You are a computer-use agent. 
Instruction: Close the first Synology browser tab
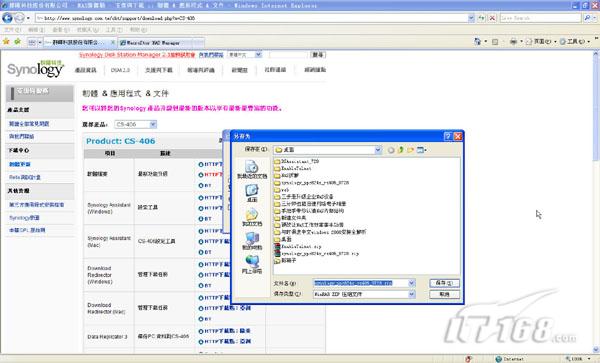pyautogui.click(x=113, y=42)
